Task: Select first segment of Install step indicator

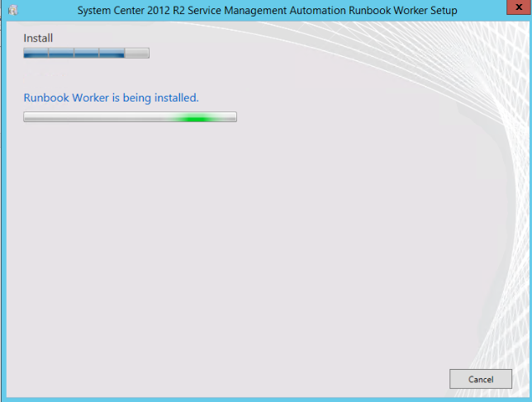Action: 36,53
